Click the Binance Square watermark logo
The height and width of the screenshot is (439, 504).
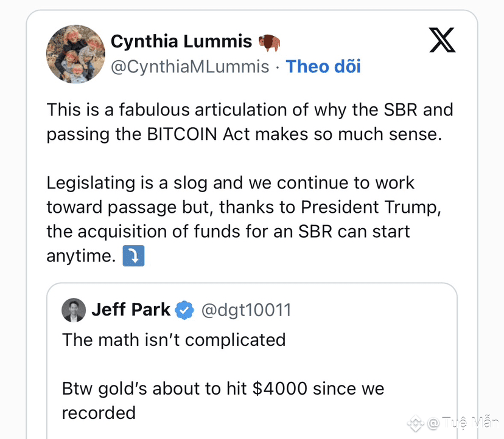click(x=416, y=423)
